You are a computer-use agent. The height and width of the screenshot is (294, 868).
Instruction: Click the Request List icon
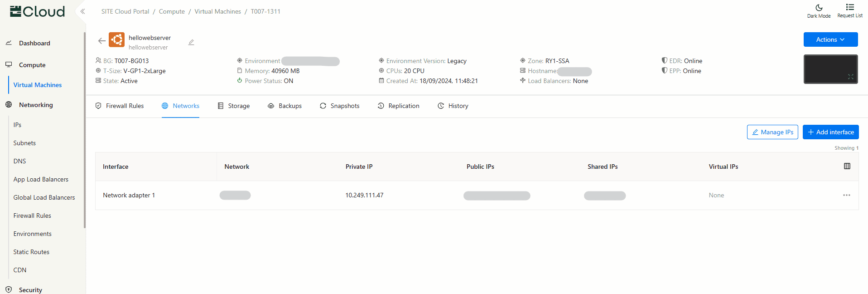click(849, 10)
